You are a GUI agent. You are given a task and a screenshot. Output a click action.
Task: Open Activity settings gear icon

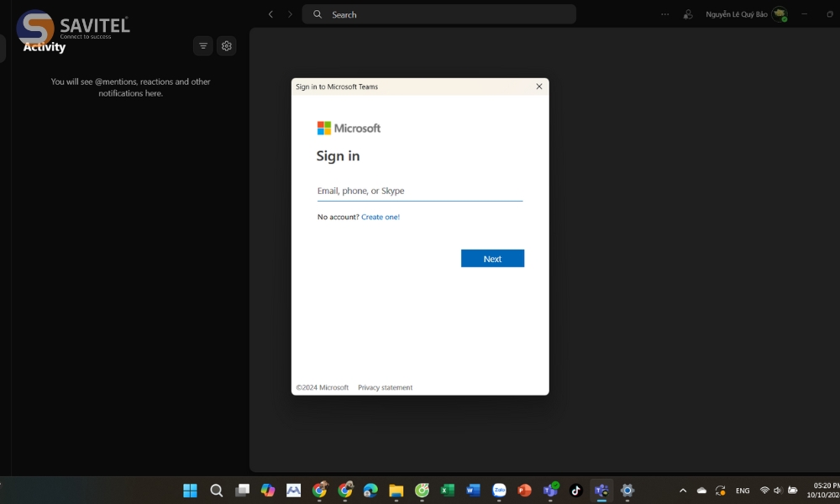click(227, 46)
